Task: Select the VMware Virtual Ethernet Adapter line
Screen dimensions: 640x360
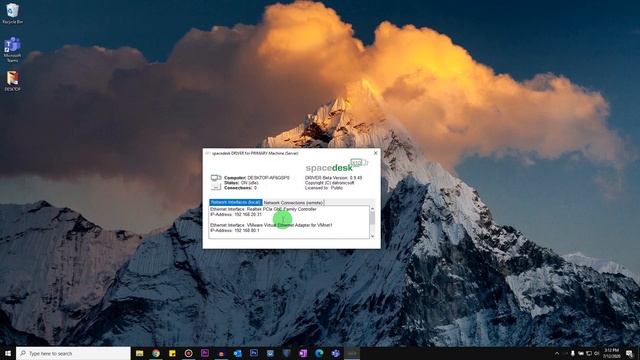Action: click(271, 225)
